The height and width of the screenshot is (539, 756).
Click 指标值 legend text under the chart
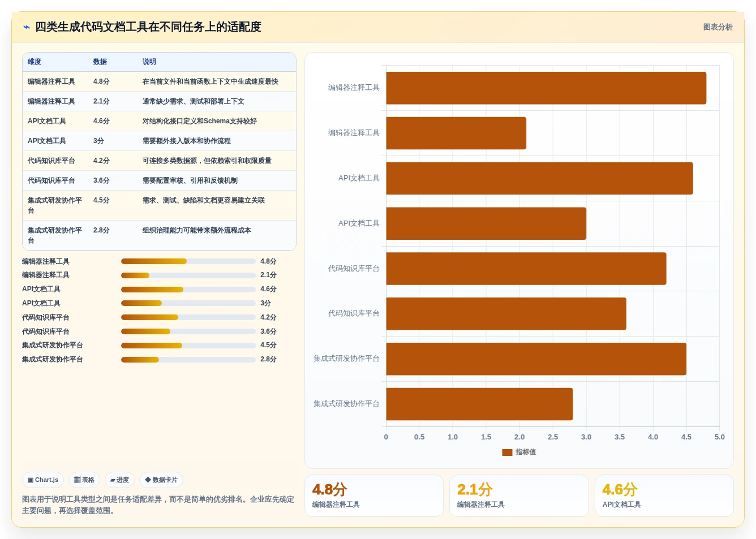pyautogui.click(x=526, y=452)
